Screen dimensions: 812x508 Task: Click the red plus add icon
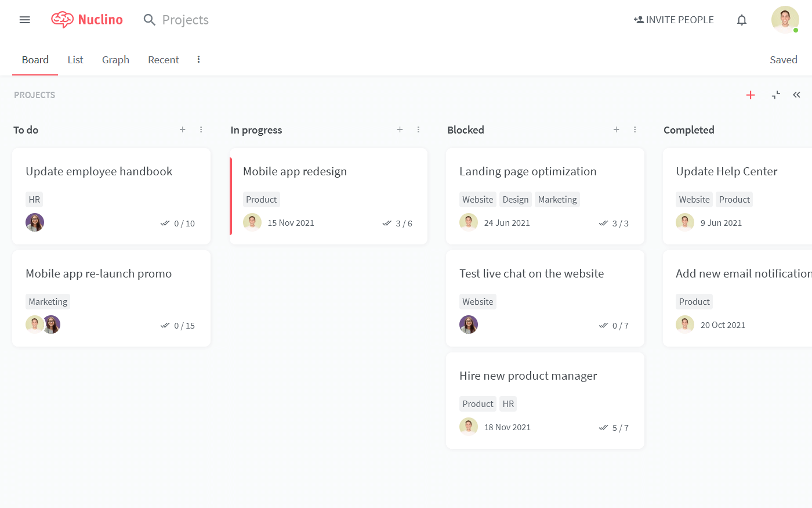[x=751, y=95]
